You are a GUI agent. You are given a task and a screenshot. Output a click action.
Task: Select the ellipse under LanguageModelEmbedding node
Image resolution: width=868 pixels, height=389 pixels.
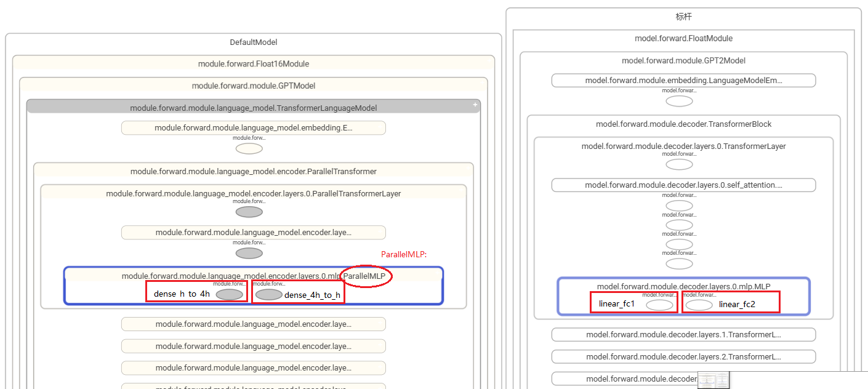point(680,101)
